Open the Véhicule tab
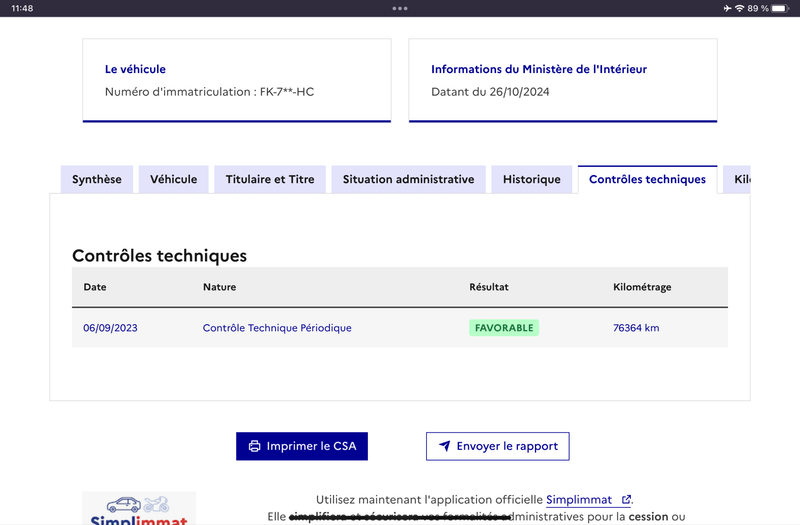The width and height of the screenshot is (800, 525). pos(173,180)
